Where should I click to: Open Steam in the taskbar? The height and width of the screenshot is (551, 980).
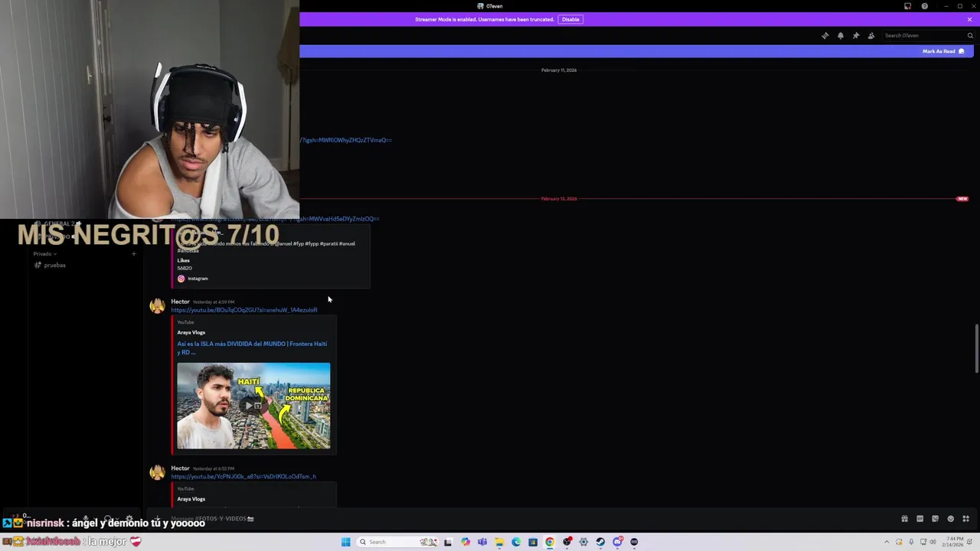click(600, 542)
